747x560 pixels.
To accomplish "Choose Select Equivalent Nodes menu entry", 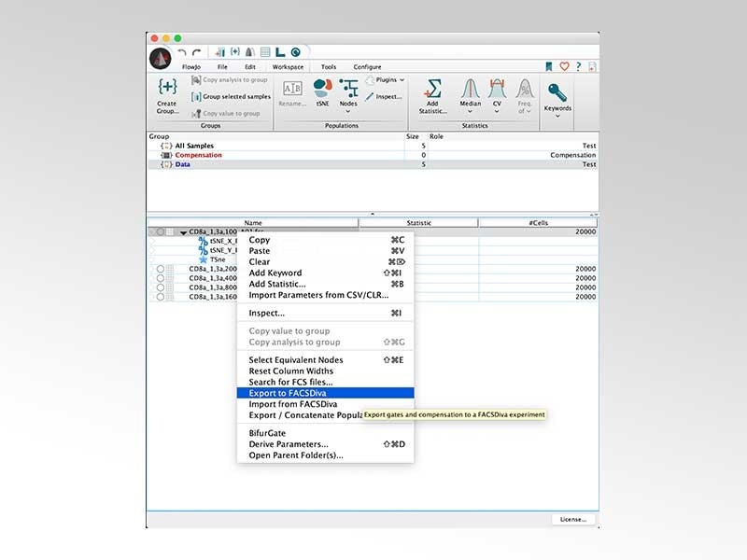I will point(325,360).
